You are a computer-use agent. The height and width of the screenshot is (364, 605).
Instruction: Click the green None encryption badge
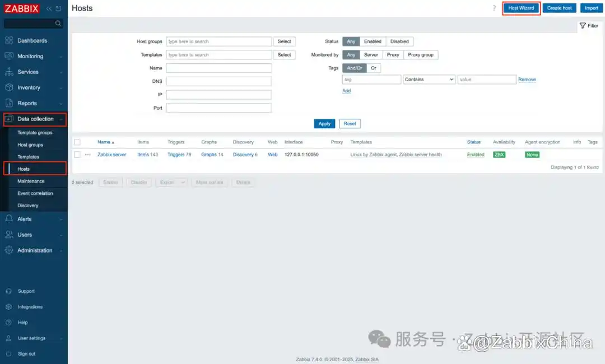point(532,155)
